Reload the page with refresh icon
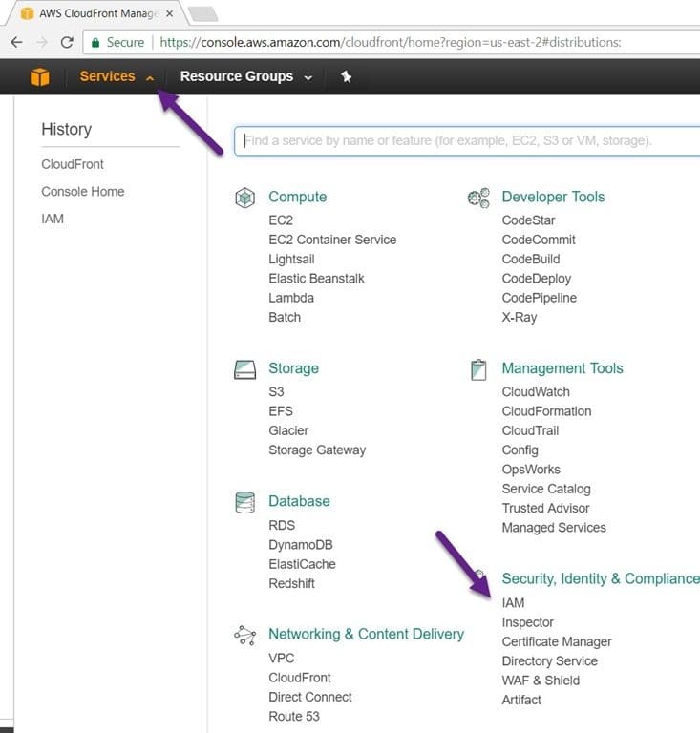 [x=68, y=43]
